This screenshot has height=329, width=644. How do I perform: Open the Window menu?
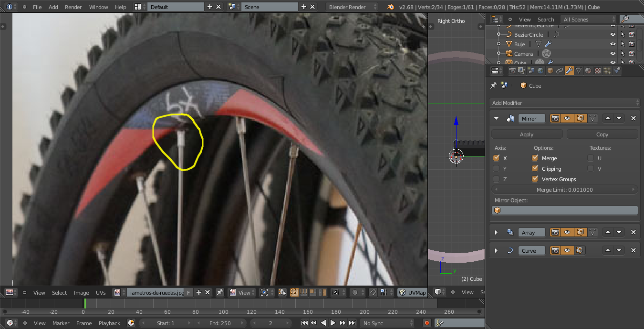pyautogui.click(x=99, y=7)
